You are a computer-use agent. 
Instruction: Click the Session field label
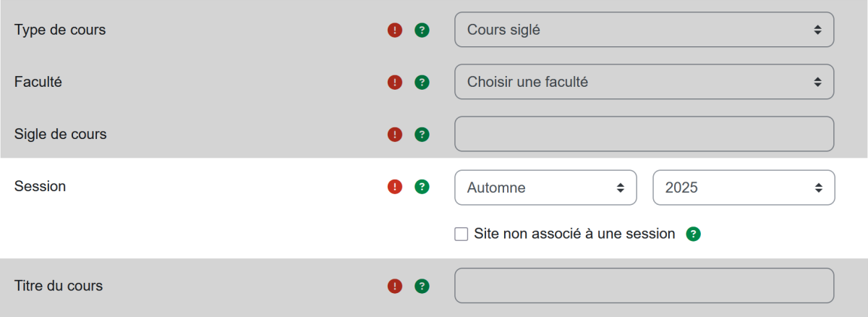click(x=41, y=187)
